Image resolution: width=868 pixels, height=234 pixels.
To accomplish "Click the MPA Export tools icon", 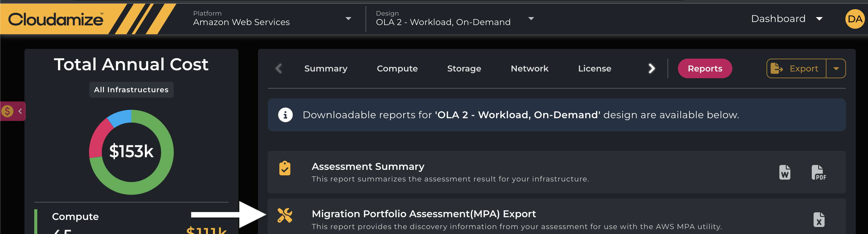I will click(x=285, y=215).
